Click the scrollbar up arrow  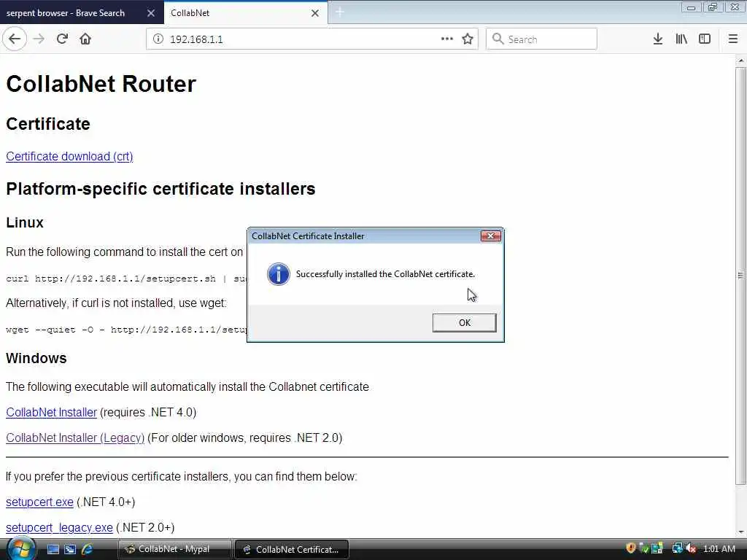click(x=740, y=61)
